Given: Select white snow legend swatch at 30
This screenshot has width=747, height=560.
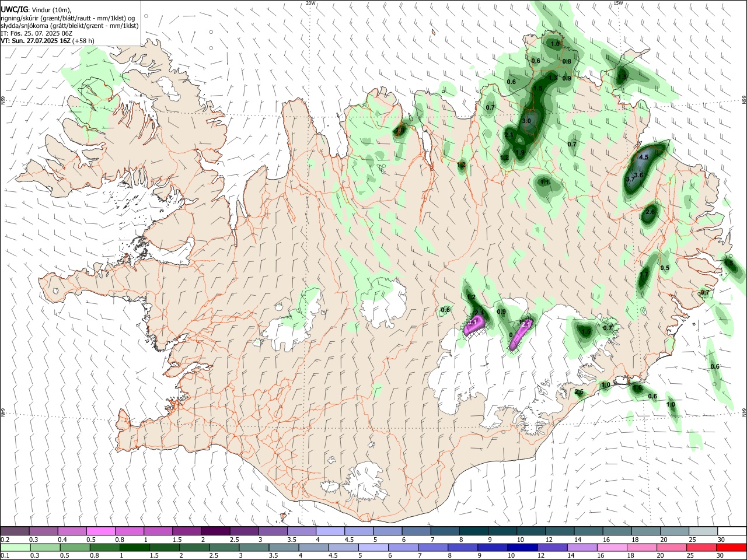Looking at the screenshot, I should tap(732, 531).
